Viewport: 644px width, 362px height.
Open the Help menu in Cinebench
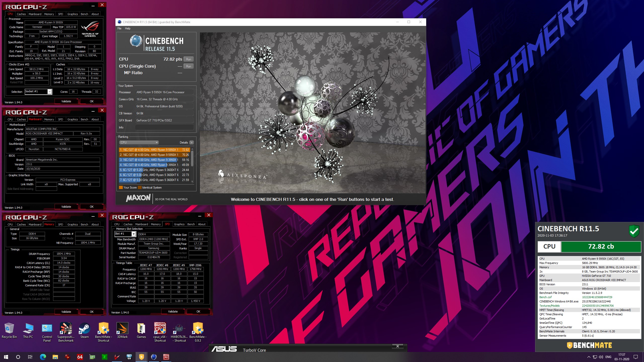(x=128, y=28)
